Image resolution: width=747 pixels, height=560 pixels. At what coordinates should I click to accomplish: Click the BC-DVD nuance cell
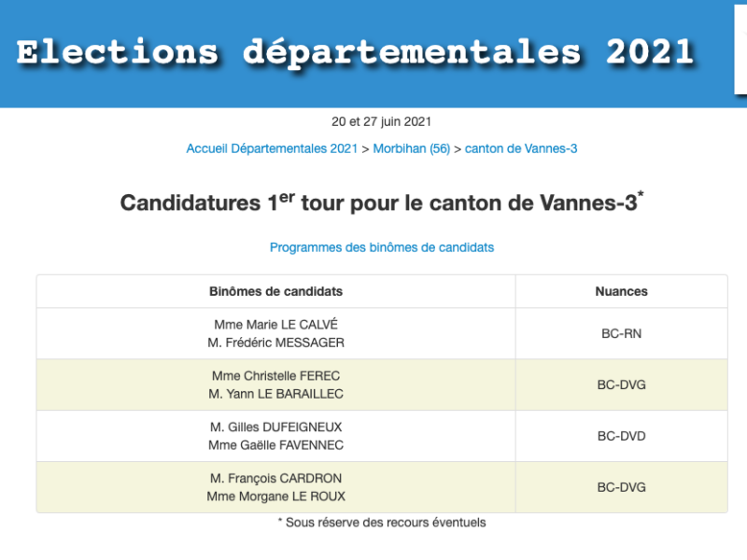621,436
